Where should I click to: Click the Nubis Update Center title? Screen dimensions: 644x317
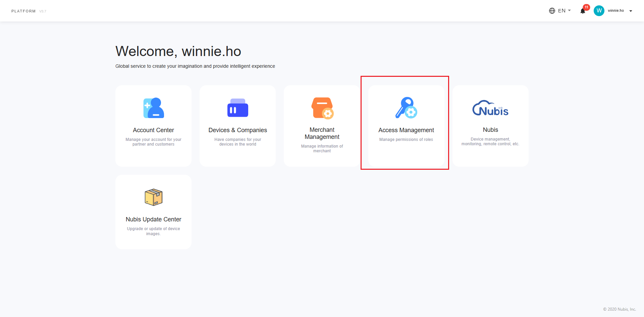[154, 219]
